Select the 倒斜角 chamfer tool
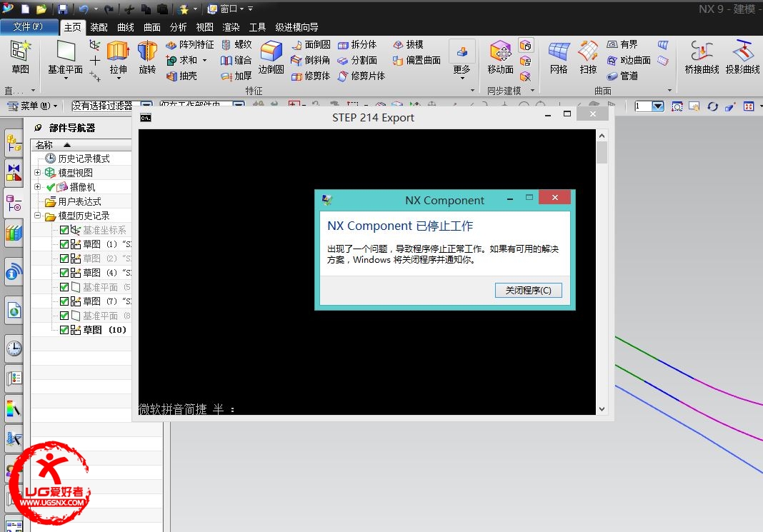The height and width of the screenshot is (532, 763). pos(311,60)
